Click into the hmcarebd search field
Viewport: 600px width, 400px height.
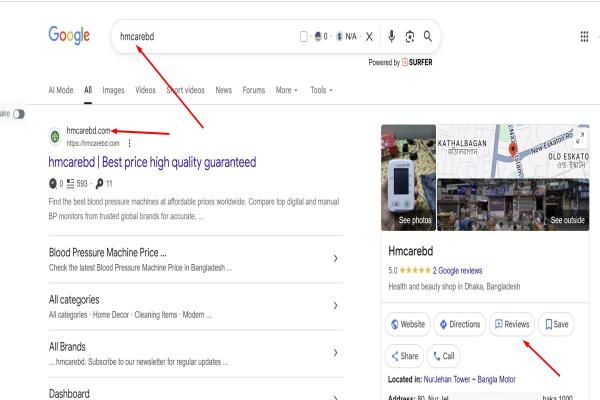[x=207, y=37]
